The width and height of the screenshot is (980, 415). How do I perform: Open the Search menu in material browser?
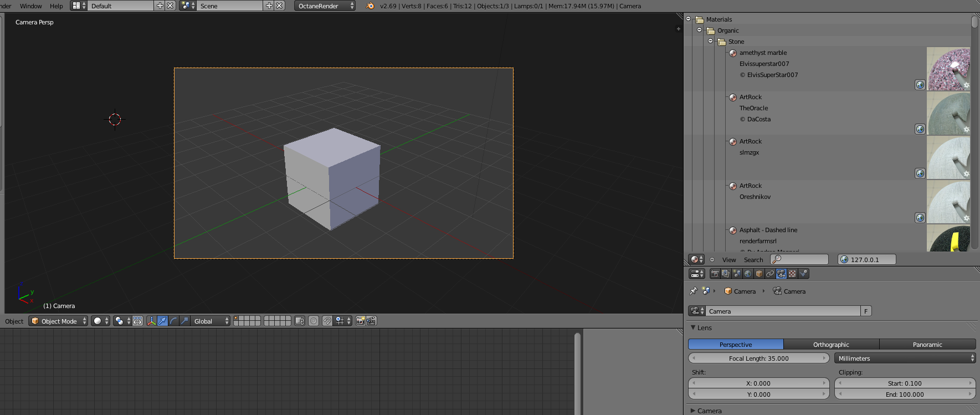[753, 259]
